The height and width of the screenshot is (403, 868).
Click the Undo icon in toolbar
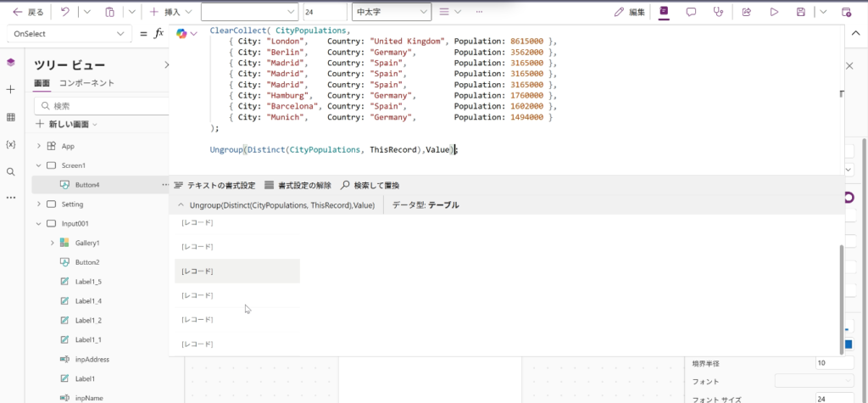(x=65, y=12)
